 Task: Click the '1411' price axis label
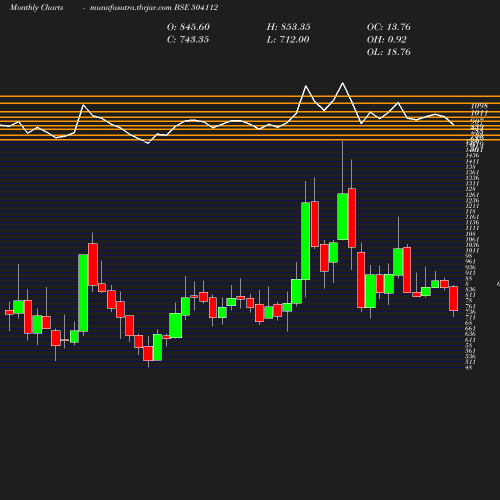pos(472,161)
